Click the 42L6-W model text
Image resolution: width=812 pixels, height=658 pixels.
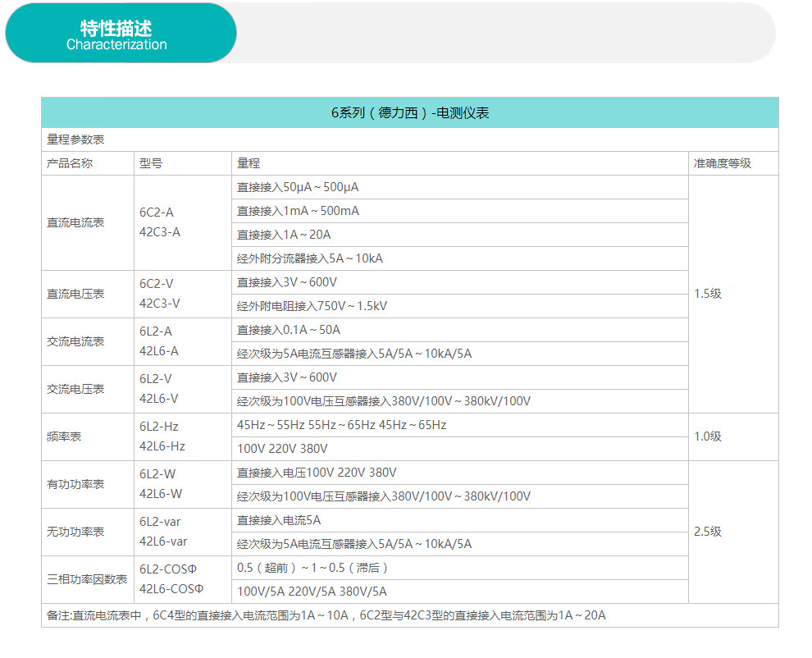click(161, 494)
